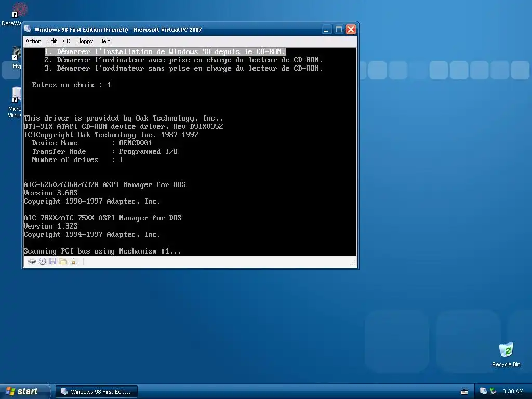
Task: Click the 'Scanning PCI bus using Mechanism #1...' line
Action: (x=102, y=251)
